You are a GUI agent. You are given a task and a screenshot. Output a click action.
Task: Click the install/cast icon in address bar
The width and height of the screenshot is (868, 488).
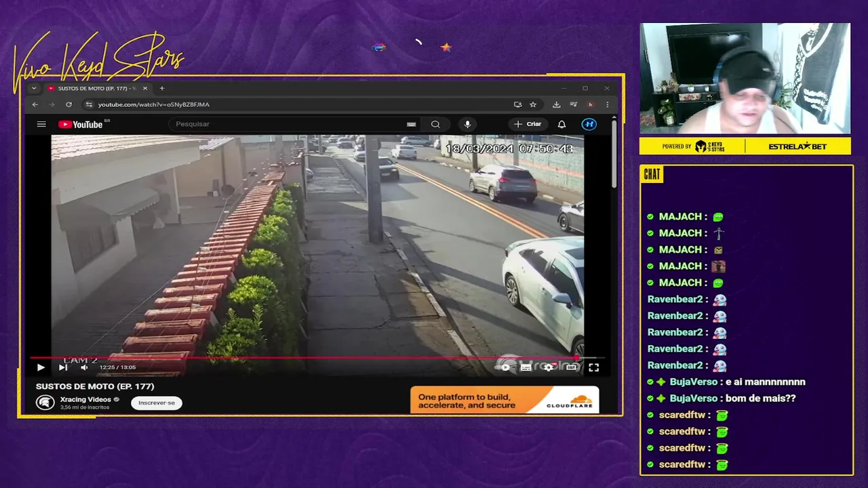coord(517,104)
